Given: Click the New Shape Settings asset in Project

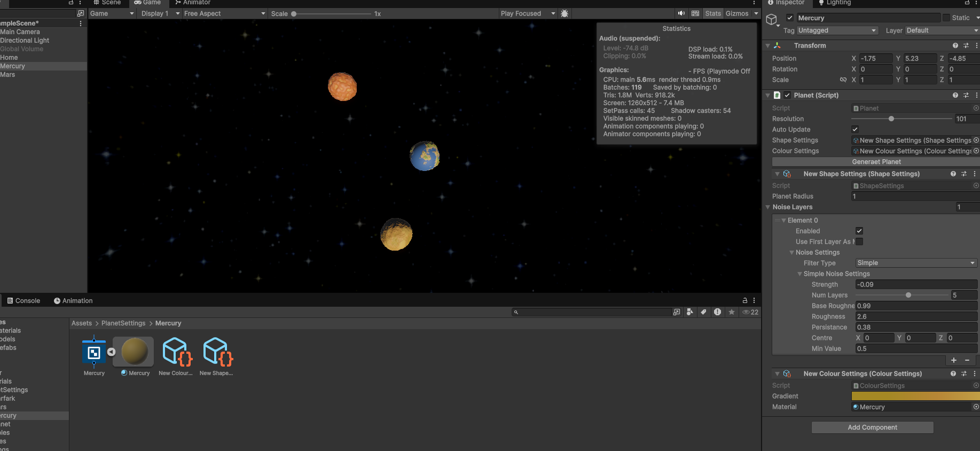Looking at the screenshot, I should (216, 356).
